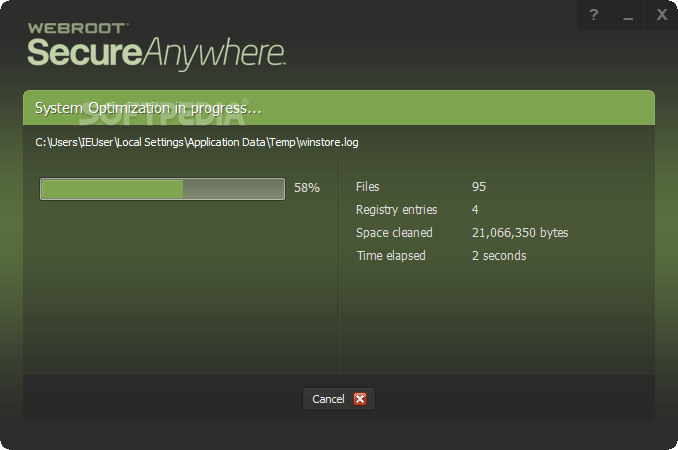Select the 2 seconds value

499,255
